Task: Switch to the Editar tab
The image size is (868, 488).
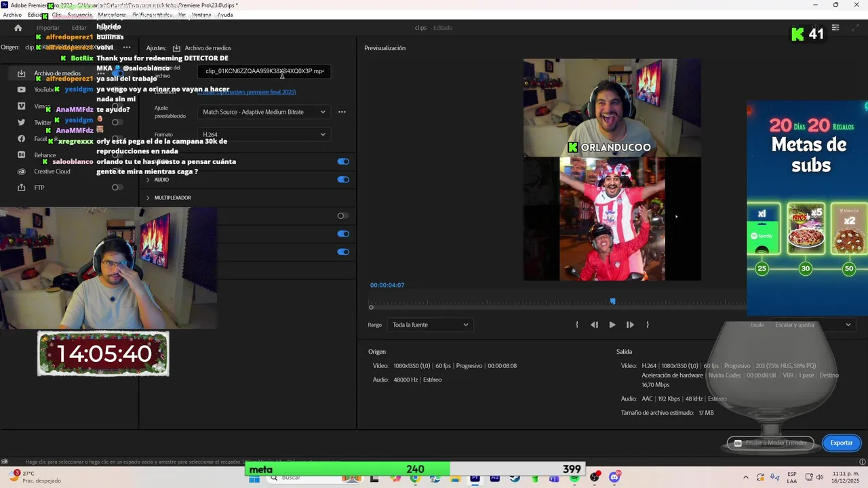Action: (x=79, y=28)
